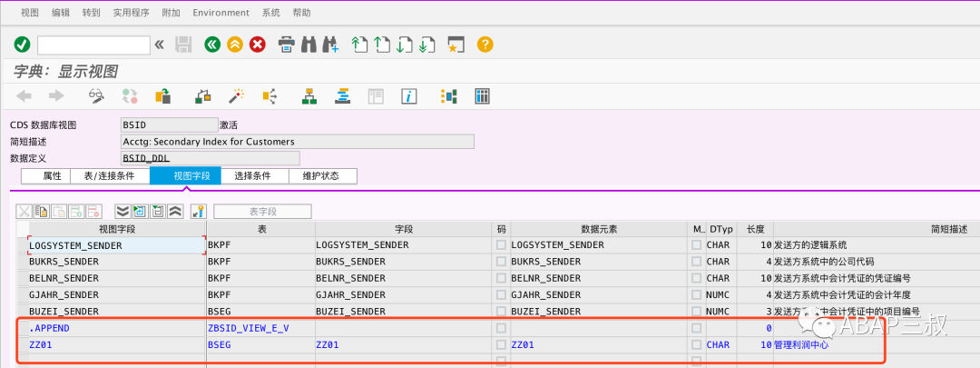Screen dimensions: 980x368
Task: Toggle 码 checkbox in .APPEND row
Action: tap(501, 328)
